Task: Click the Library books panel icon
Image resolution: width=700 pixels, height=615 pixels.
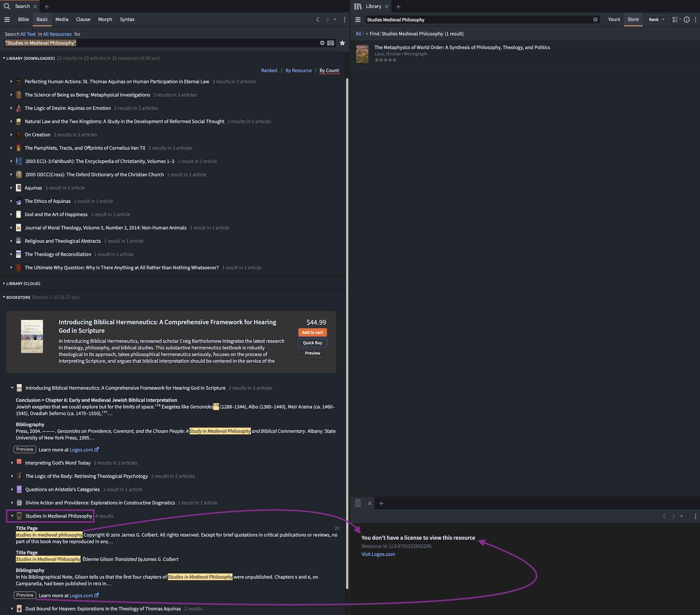Action: coord(358,6)
